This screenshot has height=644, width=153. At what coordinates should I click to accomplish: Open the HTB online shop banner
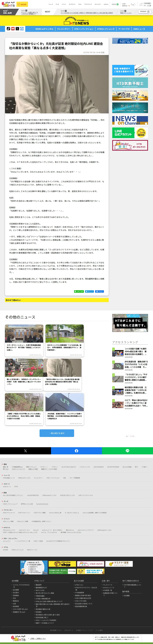pyautogui.click(x=62, y=564)
